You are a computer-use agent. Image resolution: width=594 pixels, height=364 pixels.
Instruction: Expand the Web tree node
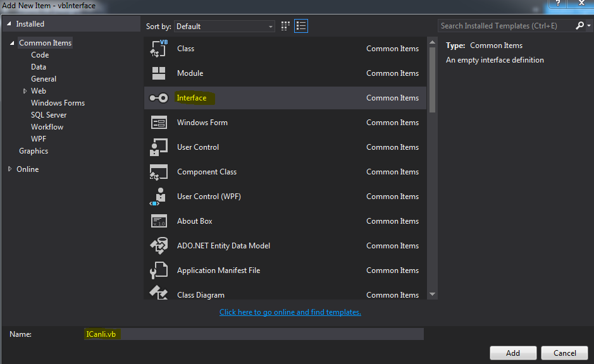coord(25,91)
